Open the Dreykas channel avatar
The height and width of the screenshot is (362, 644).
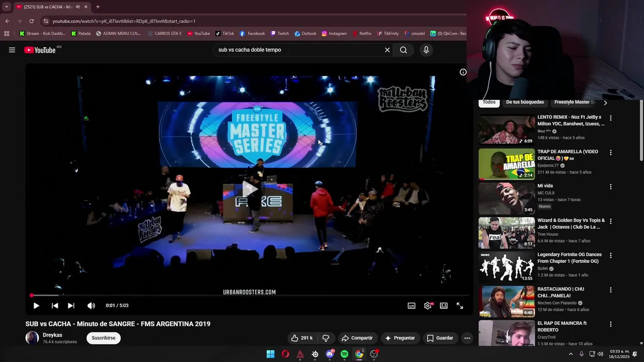tap(32, 338)
